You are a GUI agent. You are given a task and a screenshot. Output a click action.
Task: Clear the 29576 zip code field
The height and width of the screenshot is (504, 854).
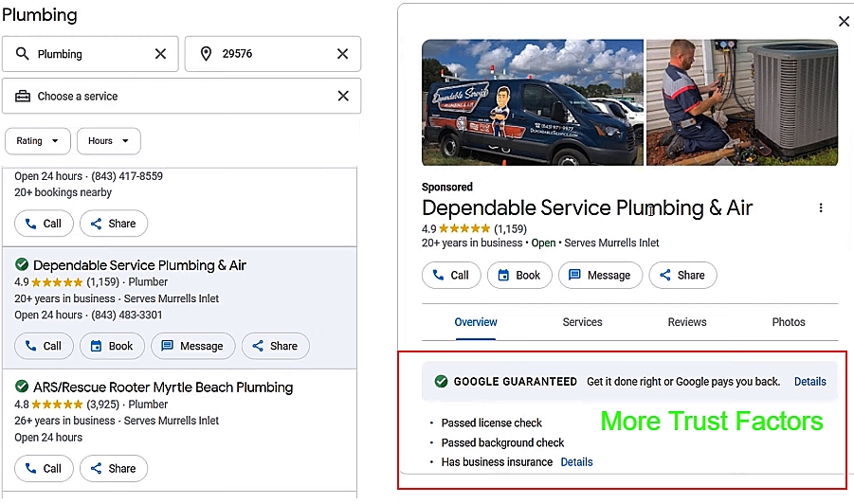tap(342, 54)
